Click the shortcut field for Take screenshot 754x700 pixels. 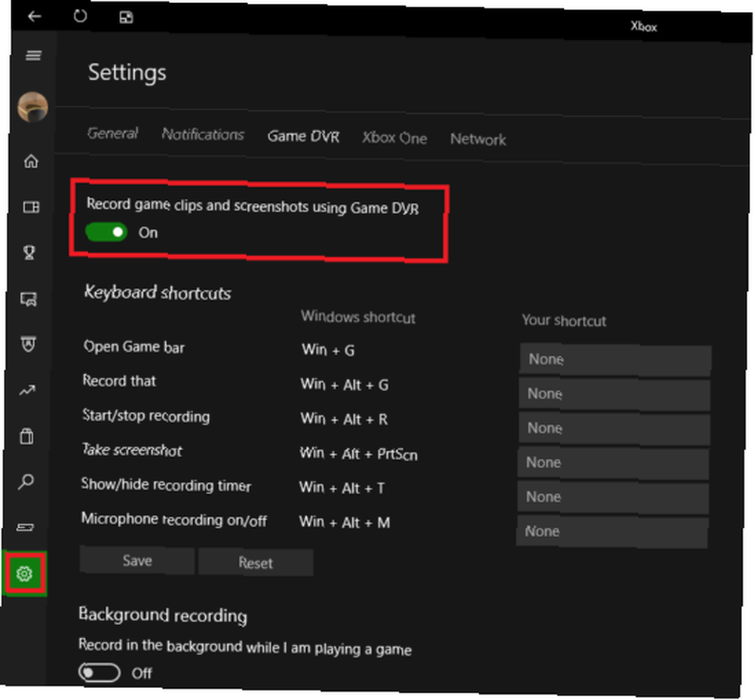tap(613, 463)
